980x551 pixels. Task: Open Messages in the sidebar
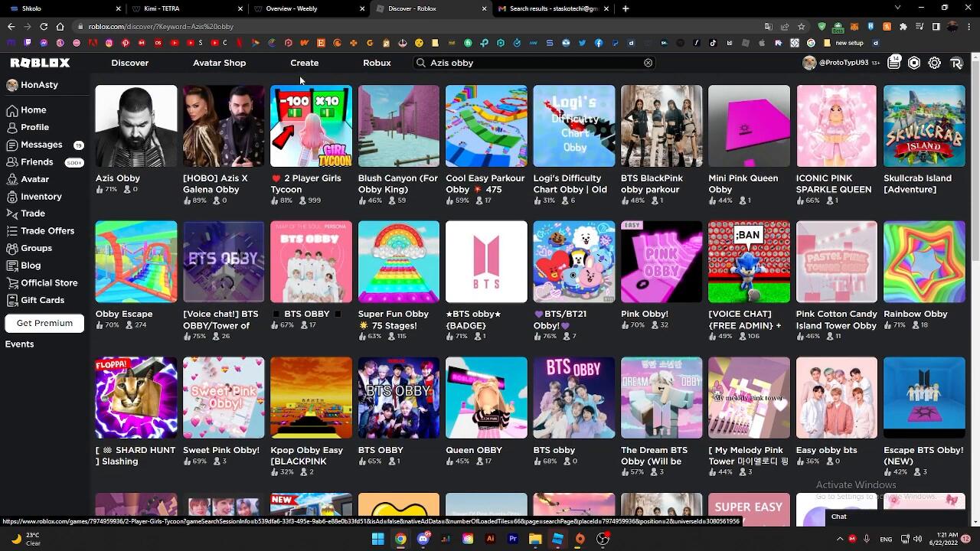click(x=41, y=145)
